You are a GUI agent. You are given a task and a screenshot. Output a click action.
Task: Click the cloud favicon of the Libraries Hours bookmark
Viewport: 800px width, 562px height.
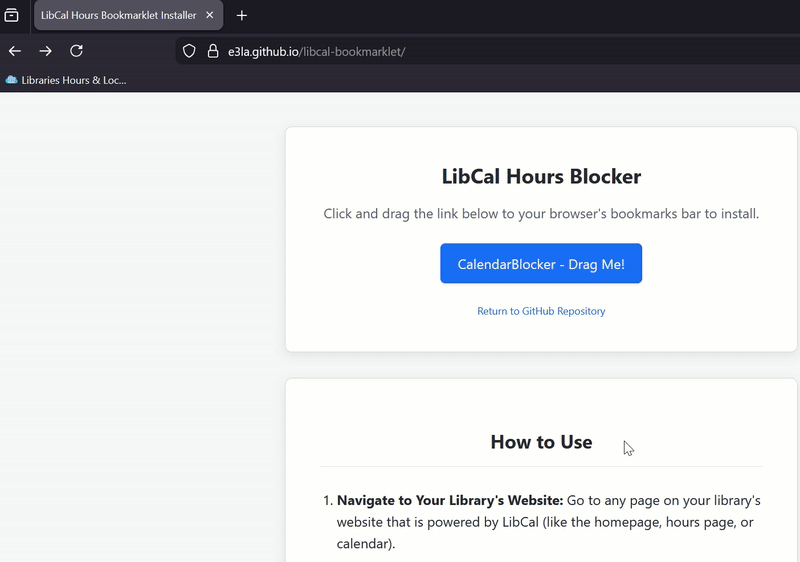11,80
